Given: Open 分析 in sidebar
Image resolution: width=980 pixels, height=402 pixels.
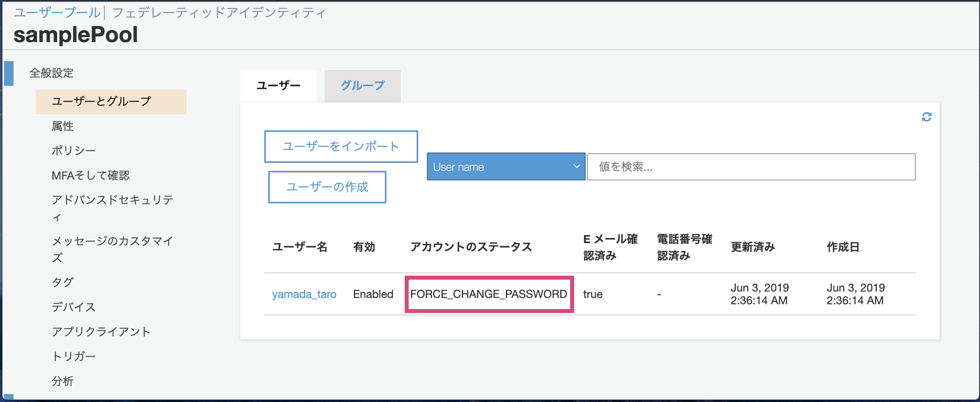Looking at the screenshot, I should (63, 381).
